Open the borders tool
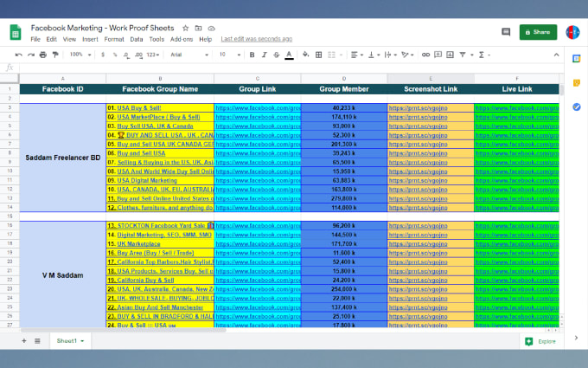Screen dimensions: 588x368 (x=318, y=55)
